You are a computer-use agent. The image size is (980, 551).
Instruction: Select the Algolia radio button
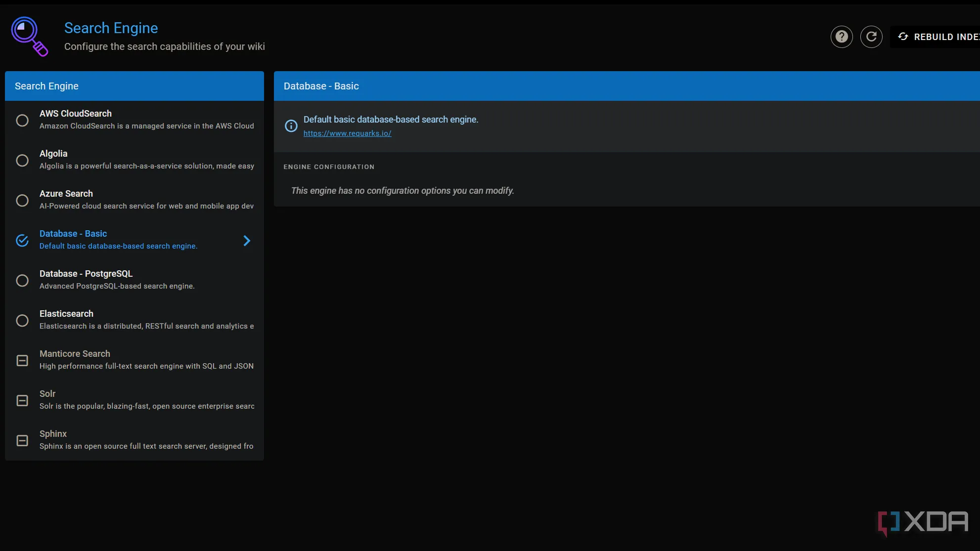pos(22,160)
